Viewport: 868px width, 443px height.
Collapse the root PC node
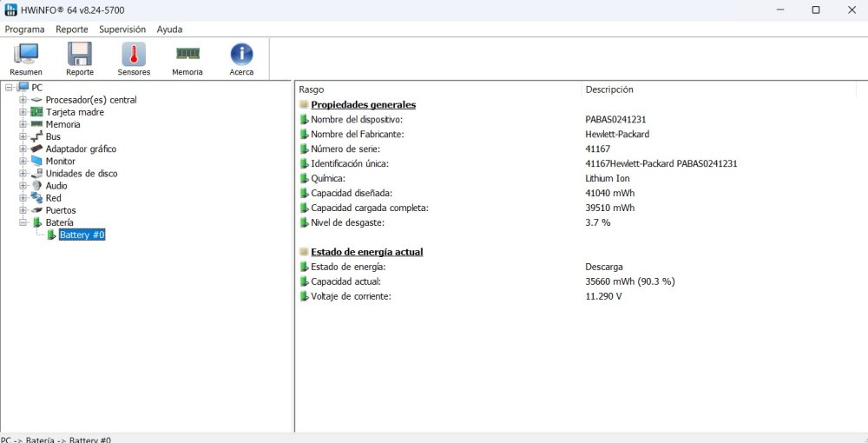tap(9, 87)
